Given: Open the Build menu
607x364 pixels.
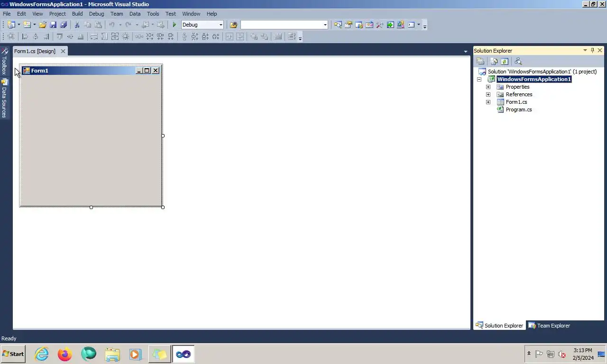Looking at the screenshot, I should 77,14.
